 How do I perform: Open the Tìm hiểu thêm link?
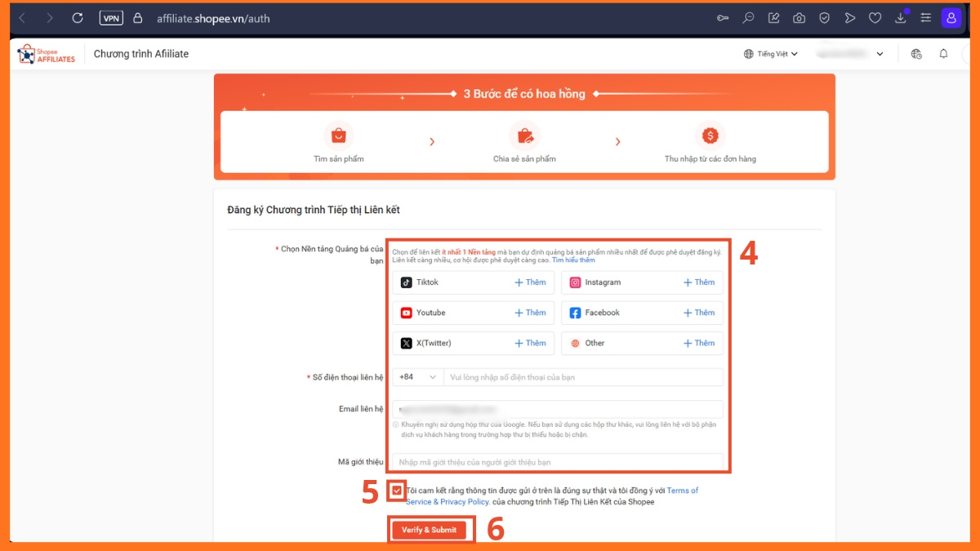[x=573, y=260]
